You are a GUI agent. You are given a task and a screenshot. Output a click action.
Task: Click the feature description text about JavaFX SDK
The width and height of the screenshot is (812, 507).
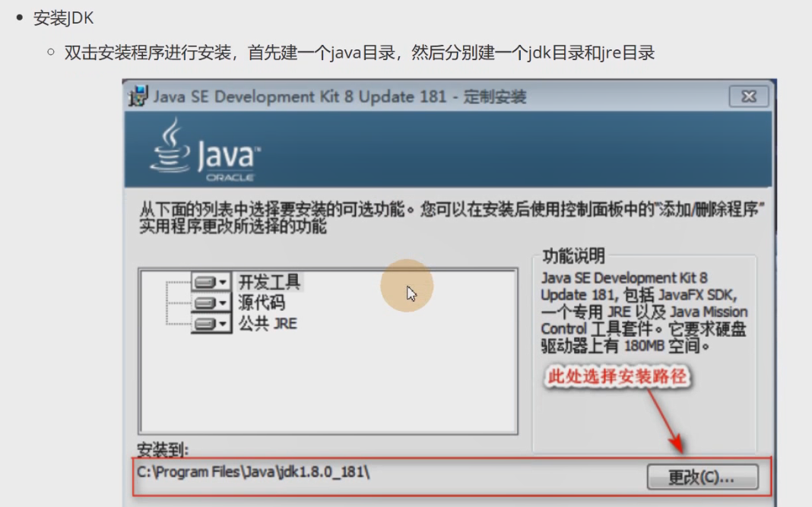click(644, 312)
